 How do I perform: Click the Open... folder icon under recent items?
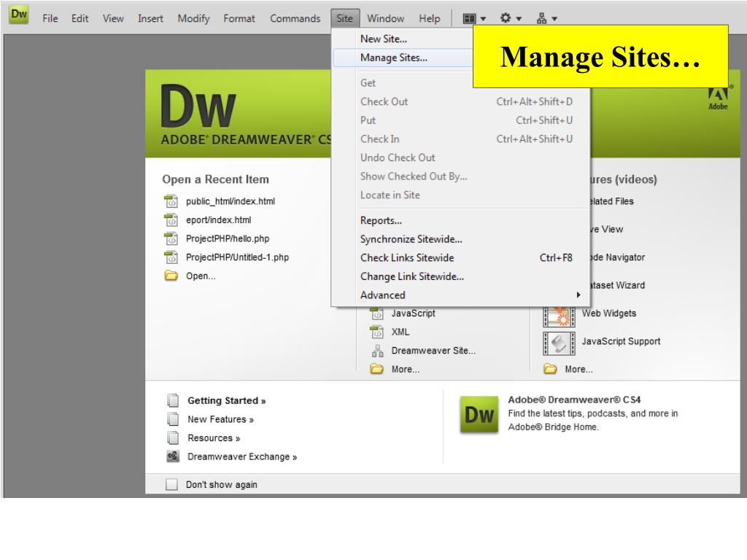[171, 275]
